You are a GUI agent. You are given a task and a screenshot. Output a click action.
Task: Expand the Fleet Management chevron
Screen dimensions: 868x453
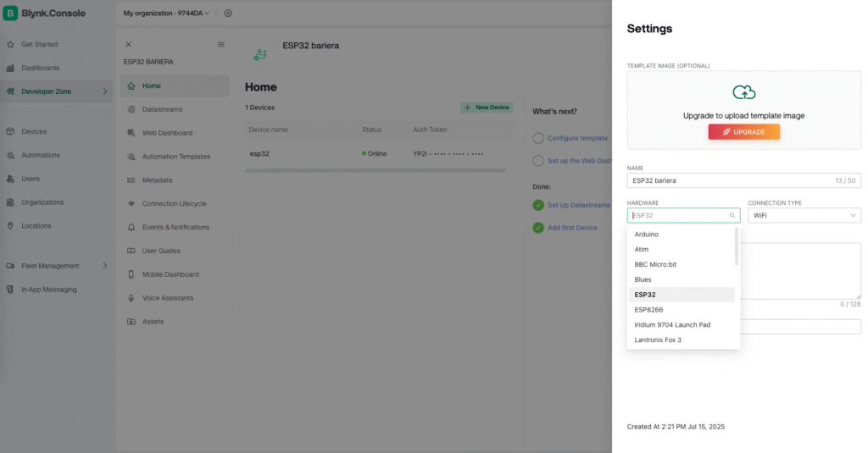point(105,266)
